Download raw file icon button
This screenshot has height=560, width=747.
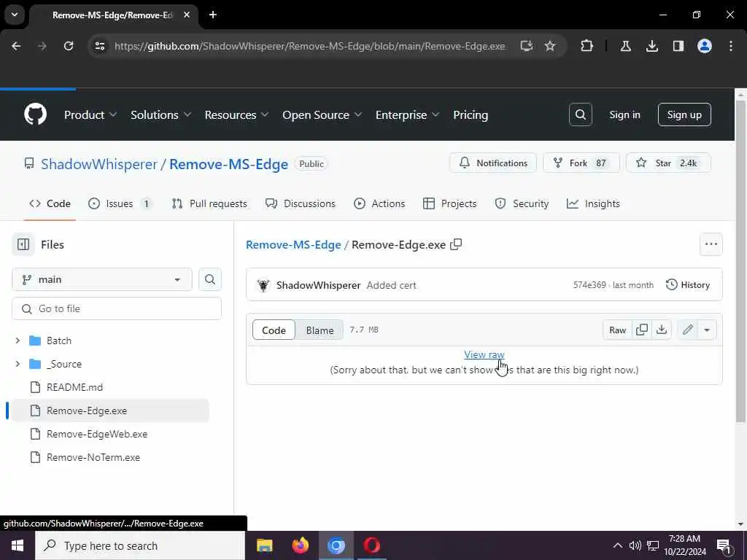point(662,330)
